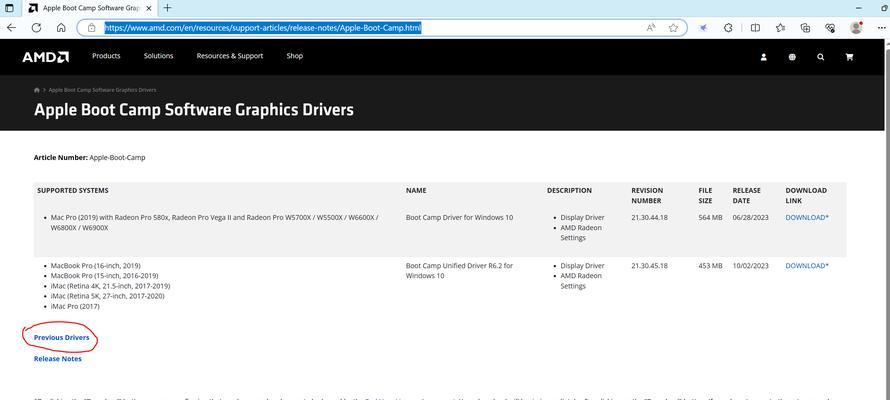Image resolution: width=890 pixels, height=400 pixels.
Task: Click the address bar URL
Action: [x=262, y=28]
